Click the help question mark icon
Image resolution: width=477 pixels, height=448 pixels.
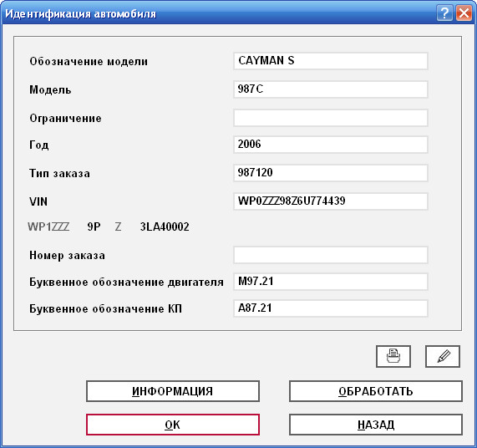coord(444,13)
